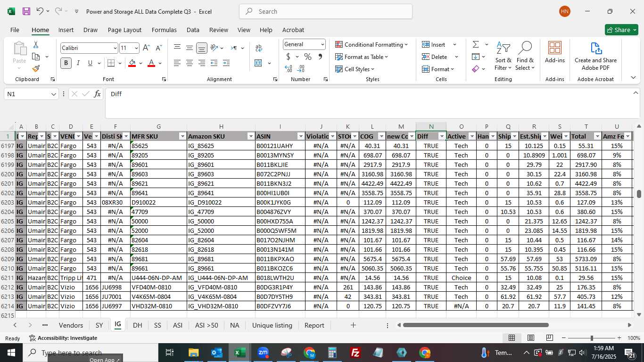
Task: Toggle Align Left for text
Action: (x=177, y=63)
